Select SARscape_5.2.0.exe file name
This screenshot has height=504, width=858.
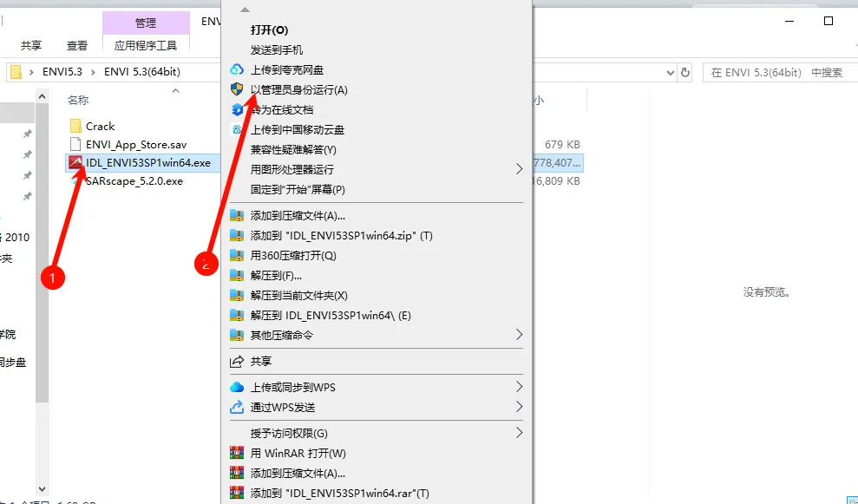coord(134,180)
